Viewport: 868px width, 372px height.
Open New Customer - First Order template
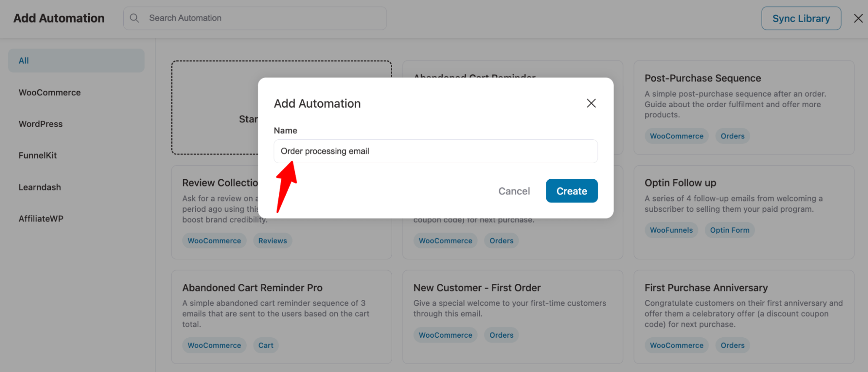click(x=512, y=317)
